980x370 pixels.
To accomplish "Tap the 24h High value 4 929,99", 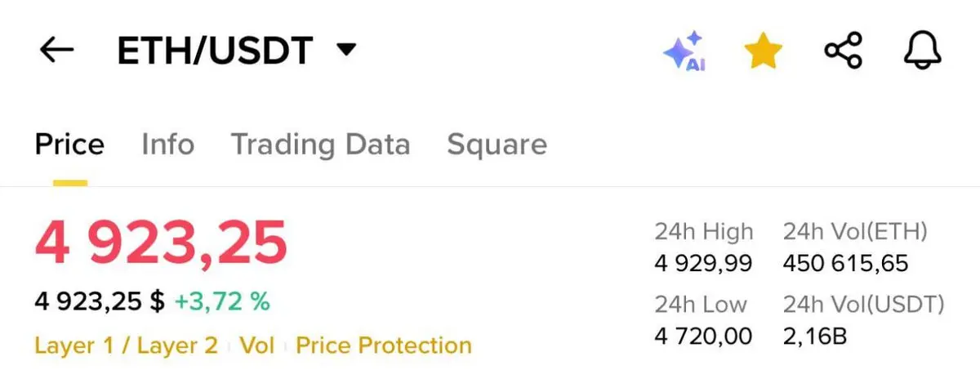I will (703, 264).
